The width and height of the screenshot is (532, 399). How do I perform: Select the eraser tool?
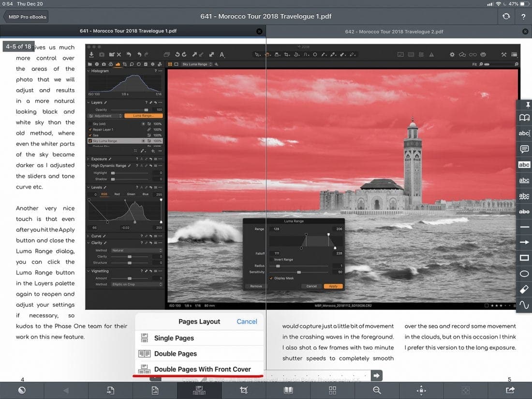(x=524, y=289)
